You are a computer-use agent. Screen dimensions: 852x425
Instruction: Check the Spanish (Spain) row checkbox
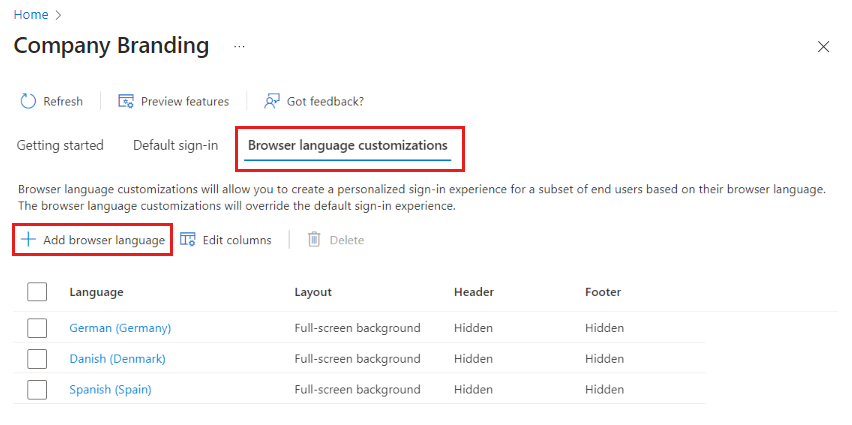(37, 390)
